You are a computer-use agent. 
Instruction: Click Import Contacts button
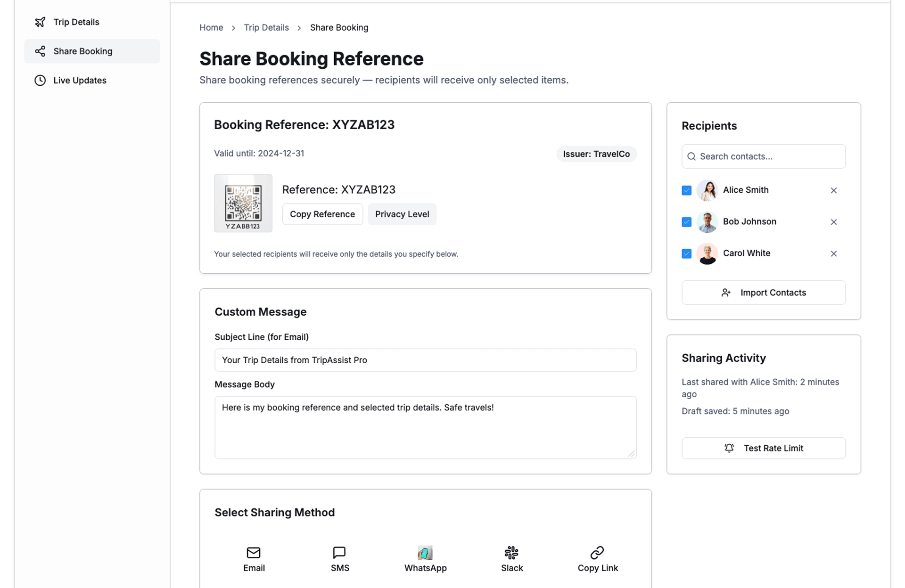(763, 293)
